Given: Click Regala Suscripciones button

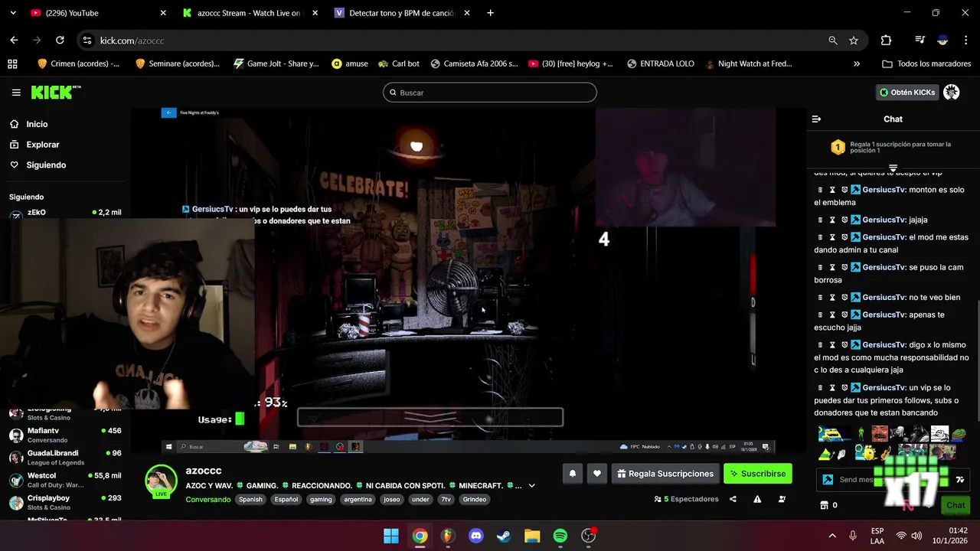Looking at the screenshot, I should [665, 474].
